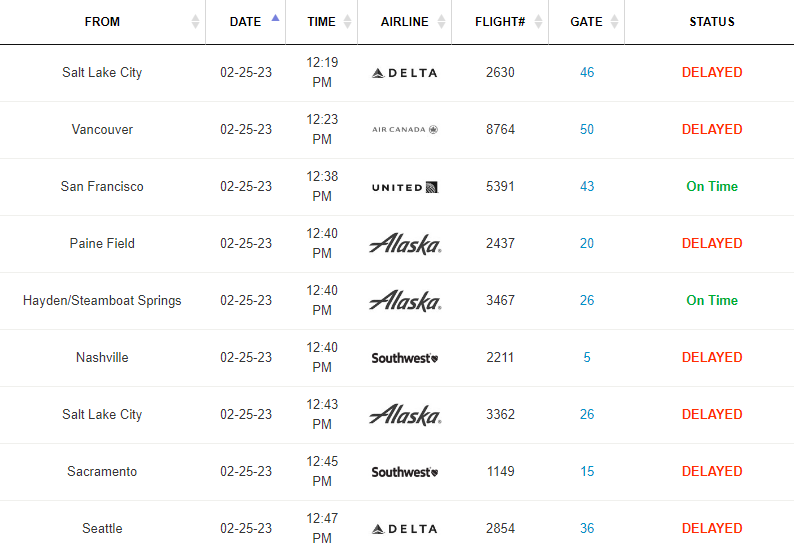Click the Southwest logo for Nashville flight
794x545 pixels.
click(404, 358)
